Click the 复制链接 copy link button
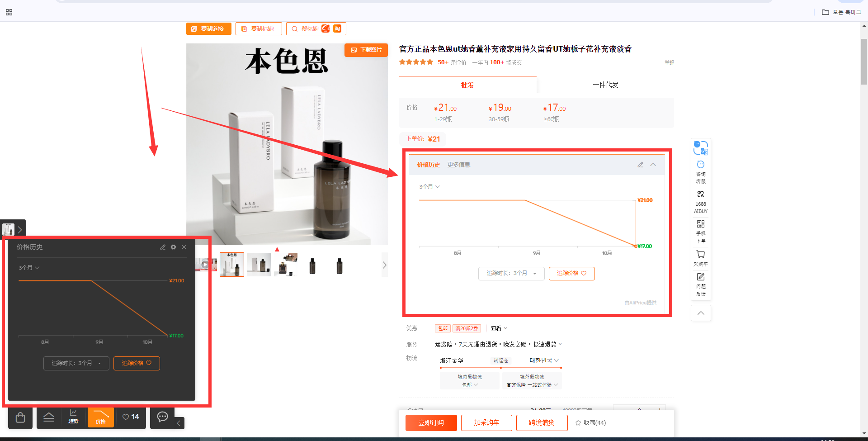 pyautogui.click(x=208, y=28)
